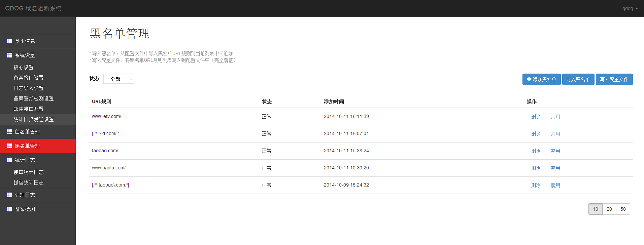The image size is (644, 245).
Task: Click timestamp 2014-10-11 16:07:01
Action: click(x=346, y=133)
